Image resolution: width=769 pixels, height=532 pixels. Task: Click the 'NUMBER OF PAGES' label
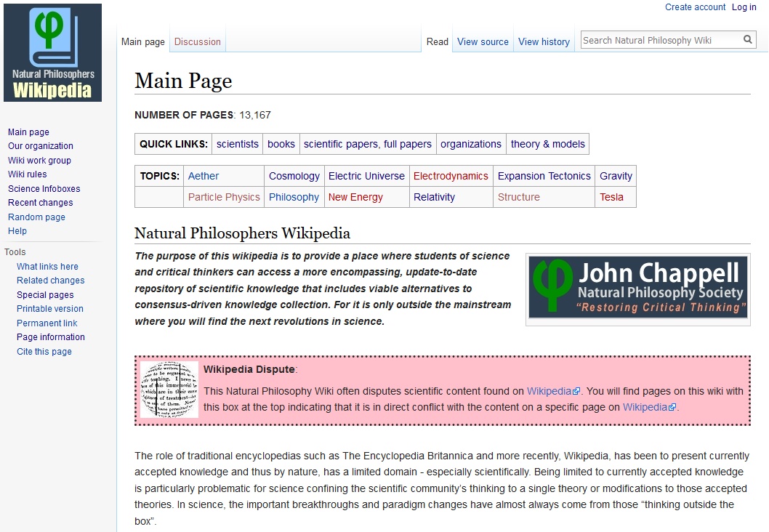184,116
